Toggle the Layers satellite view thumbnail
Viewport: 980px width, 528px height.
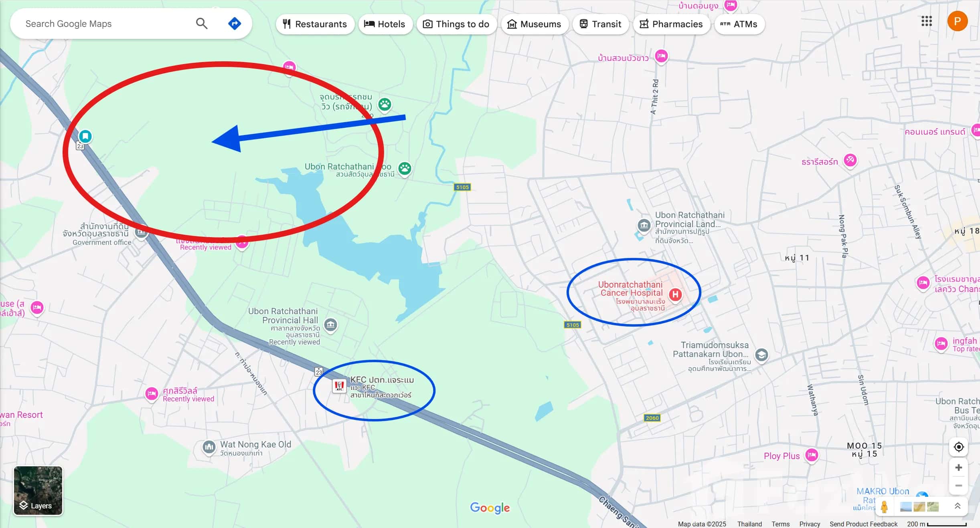tap(38, 490)
